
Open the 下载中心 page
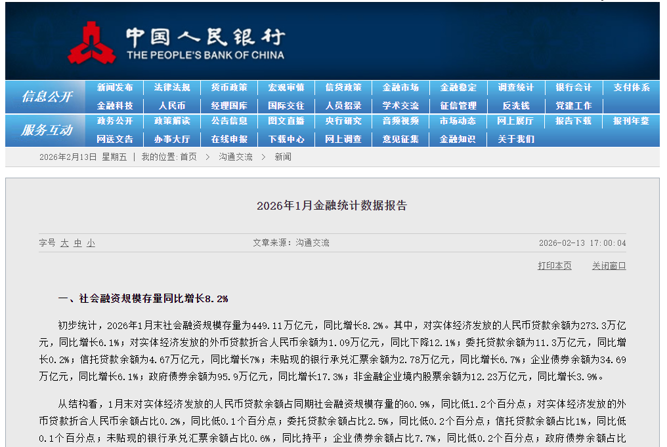click(286, 138)
